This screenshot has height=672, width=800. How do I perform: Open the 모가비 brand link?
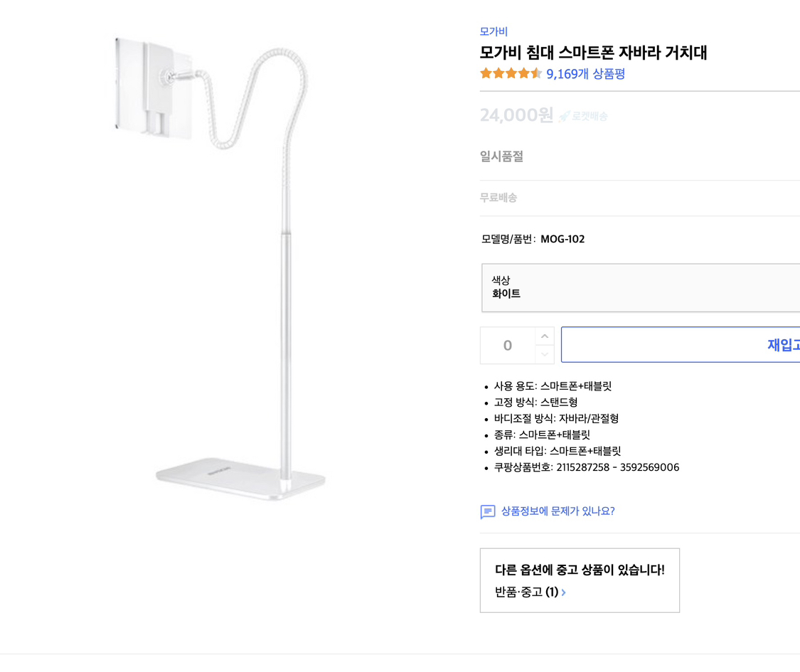pyautogui.click(x=494, y=31)
